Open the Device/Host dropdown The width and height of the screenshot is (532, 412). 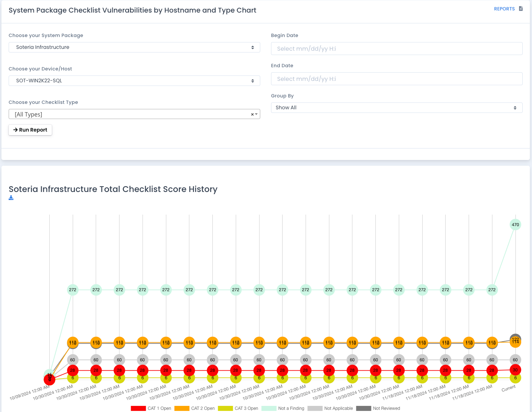coord(134,81)
